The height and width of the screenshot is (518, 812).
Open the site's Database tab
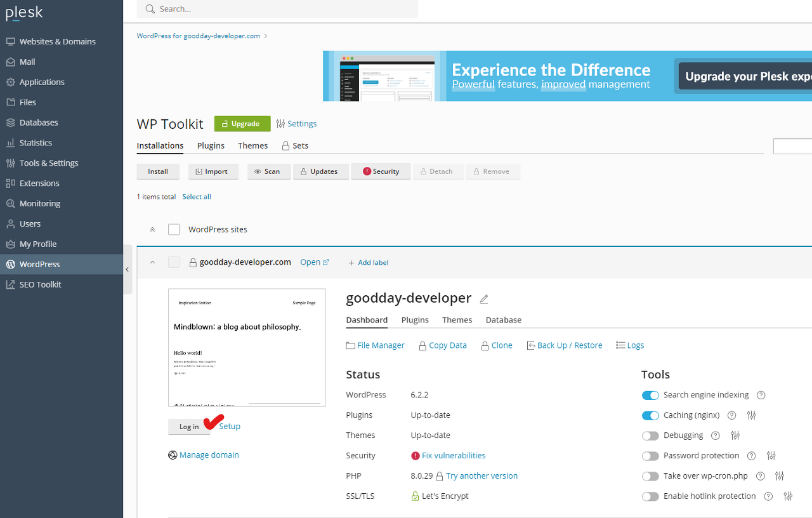[x=504, y=320]
